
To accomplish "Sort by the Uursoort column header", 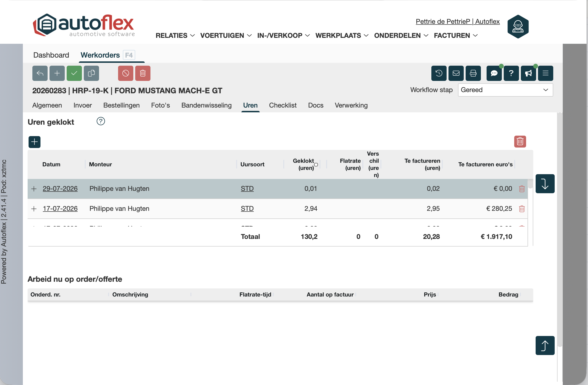I will pyautogui.click(x=252, y=164).
